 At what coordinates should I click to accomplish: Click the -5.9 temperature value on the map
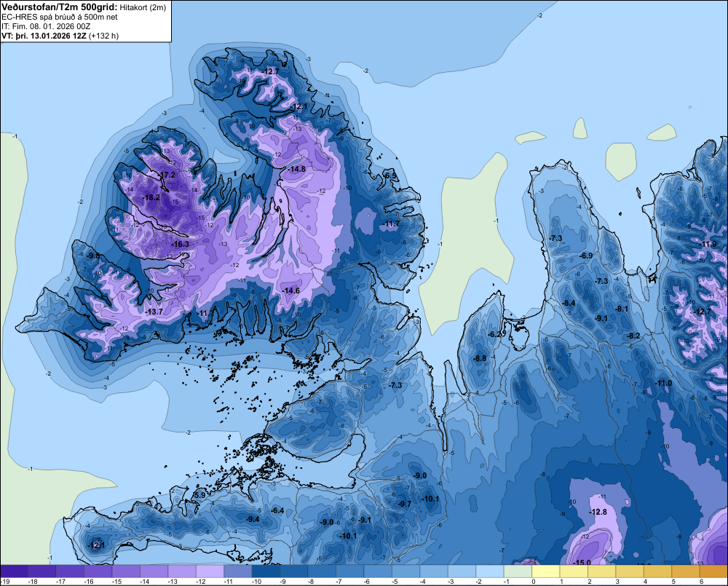199,496
